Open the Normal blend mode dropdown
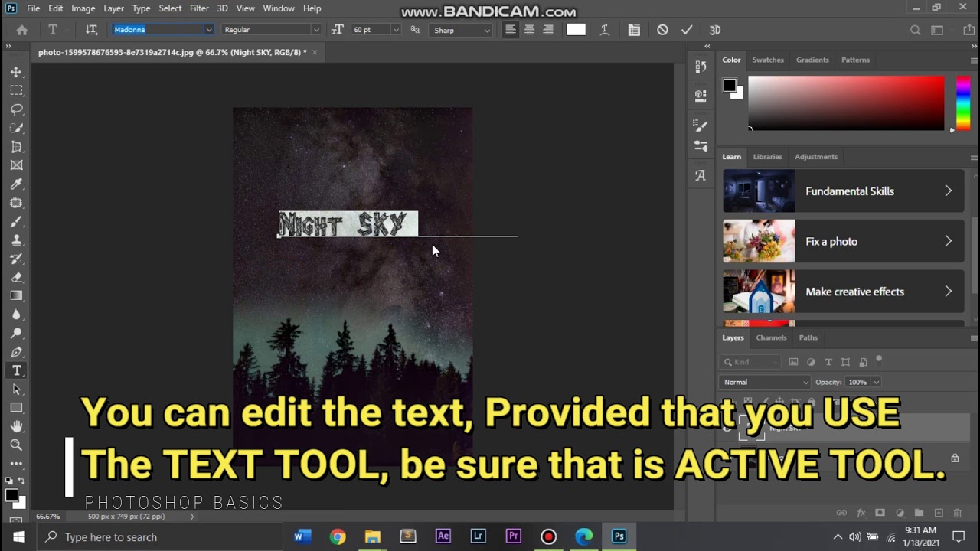This screenshot has height=551, width=980. pyautogui.click(x=765, y=382)
